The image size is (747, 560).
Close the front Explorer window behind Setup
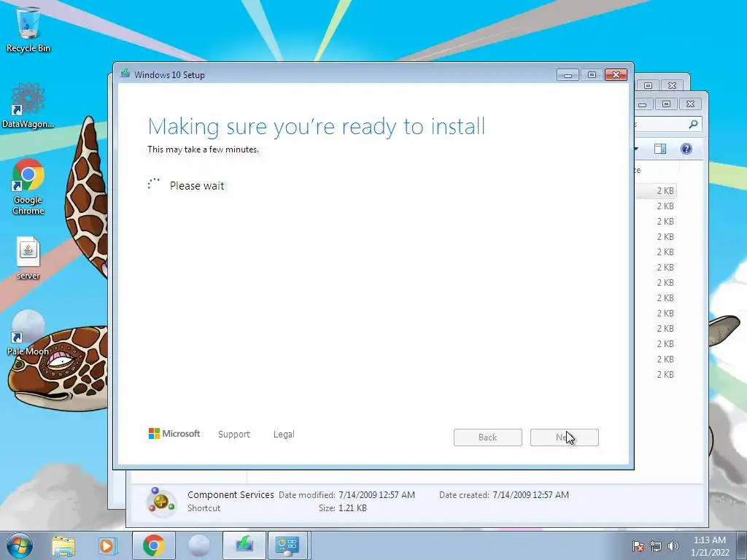point(690,104)
